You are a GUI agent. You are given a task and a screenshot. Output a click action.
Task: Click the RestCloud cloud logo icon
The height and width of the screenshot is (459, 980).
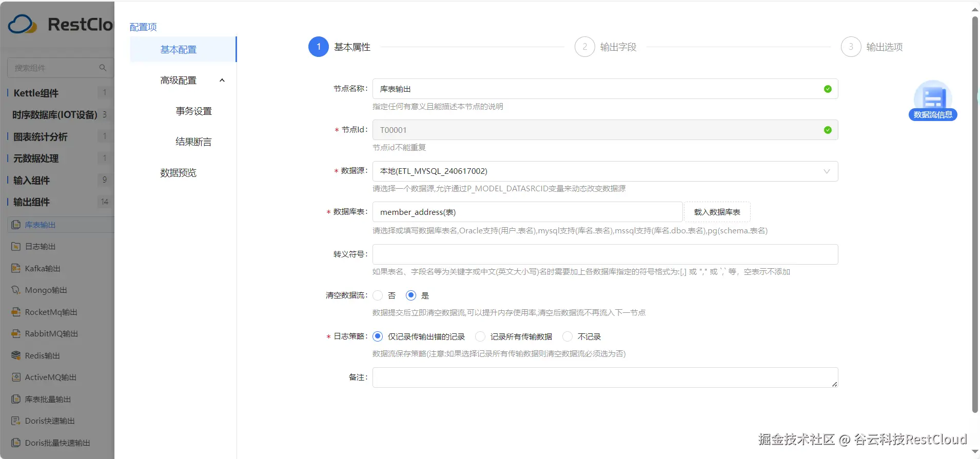[x=23, y=24]
